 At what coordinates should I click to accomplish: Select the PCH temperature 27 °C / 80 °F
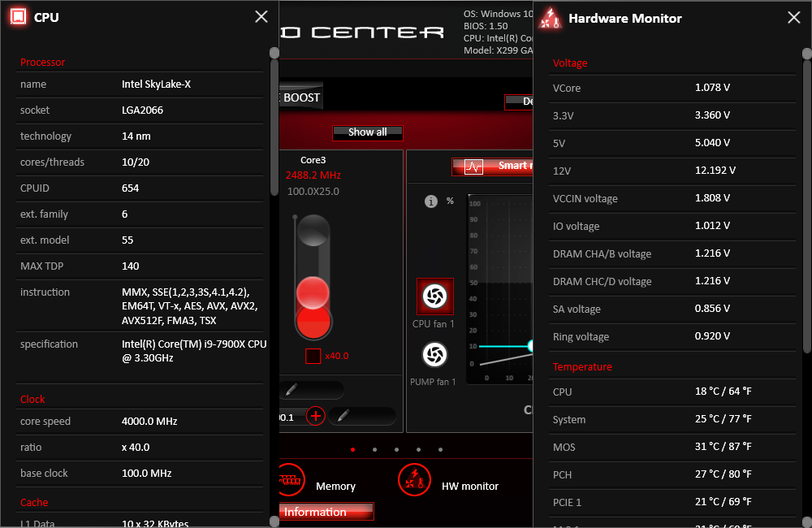tap(723, 474)
